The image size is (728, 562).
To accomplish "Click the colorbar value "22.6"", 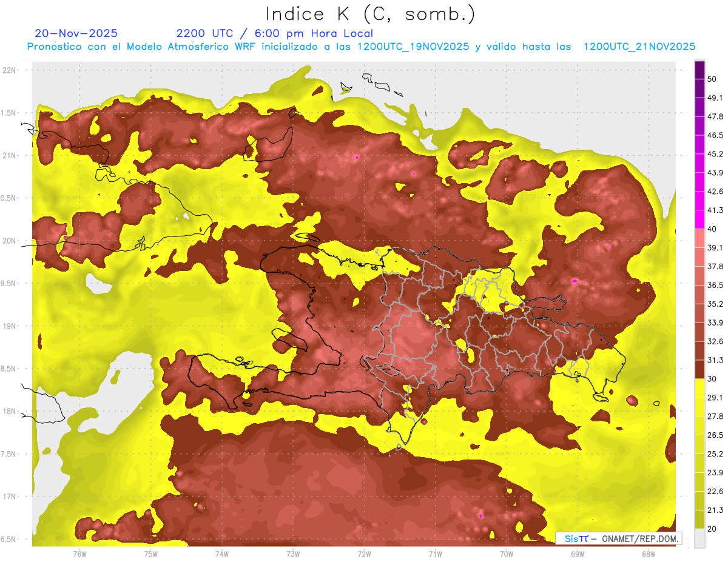I will (715, 492).
